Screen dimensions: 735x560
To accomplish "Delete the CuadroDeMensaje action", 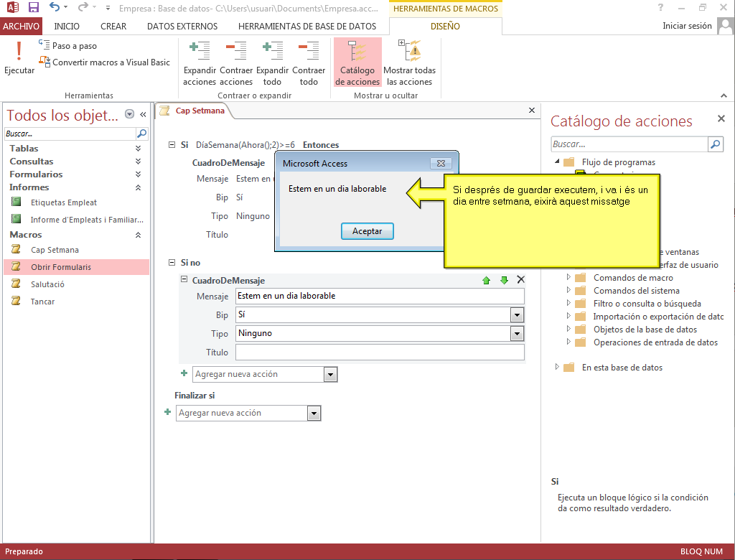I will [521, 279].
